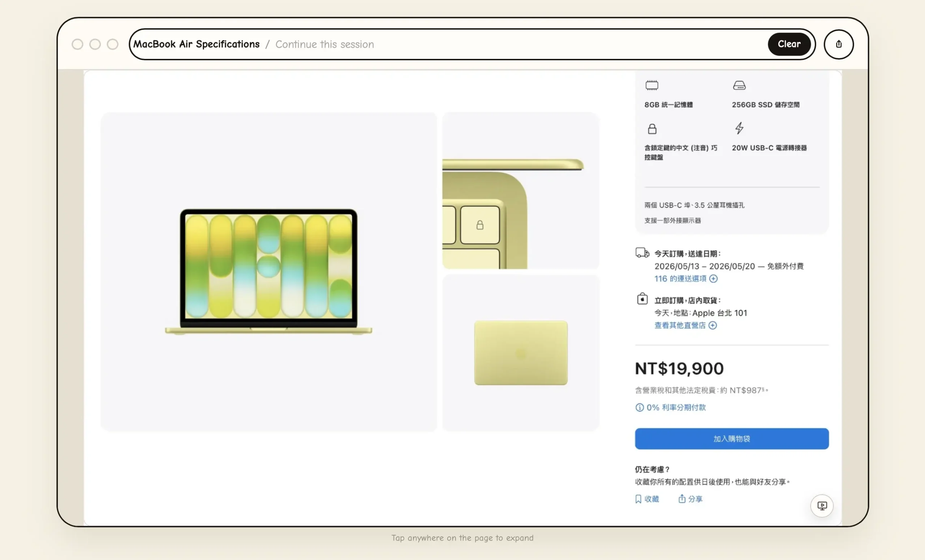Click the lock icon above the keyboard spec

click(652, 129)
